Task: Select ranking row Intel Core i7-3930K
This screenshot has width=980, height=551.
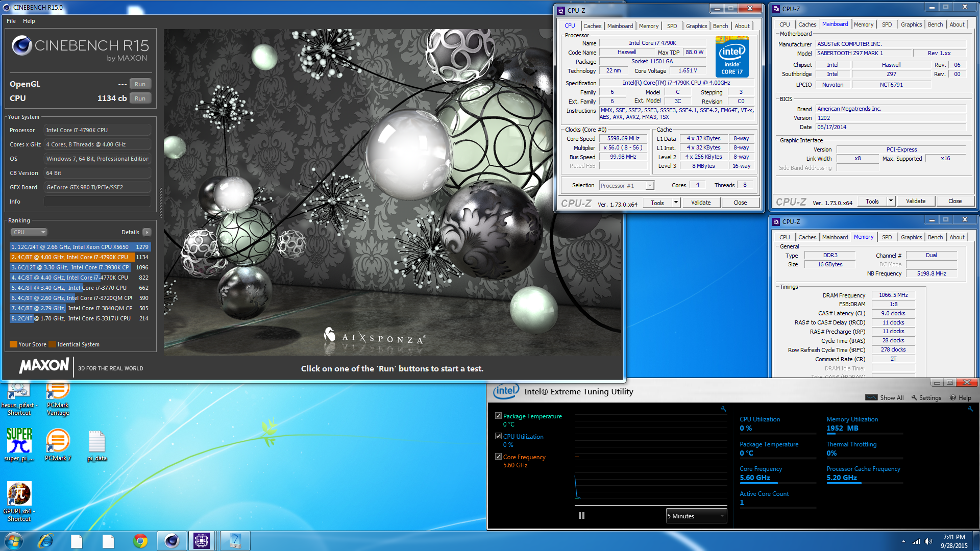Action: point(80,267)
